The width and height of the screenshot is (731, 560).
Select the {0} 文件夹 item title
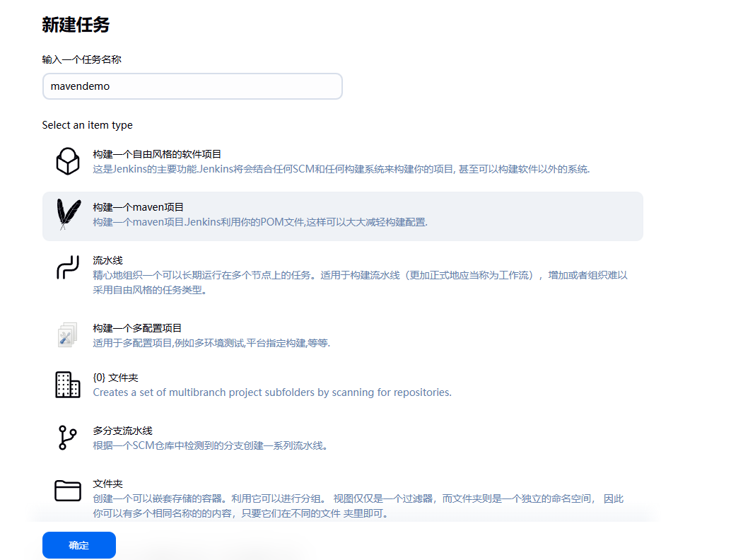pos(116,378)
